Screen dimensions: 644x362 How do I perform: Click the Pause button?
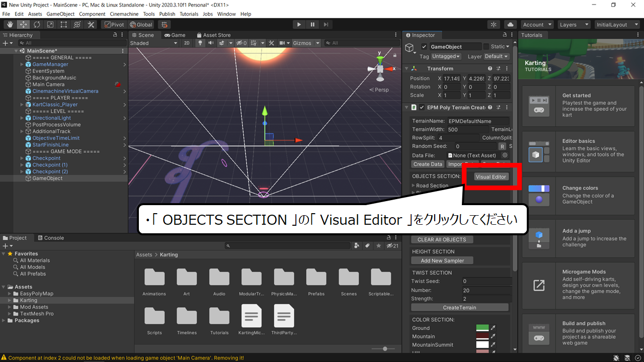(x=312, y=25)
